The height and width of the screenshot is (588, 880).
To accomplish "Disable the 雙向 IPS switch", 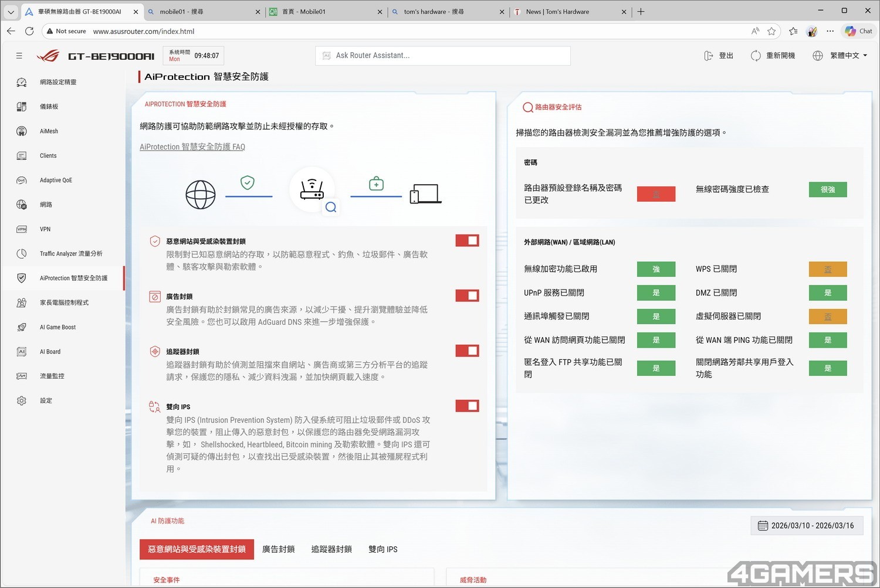I will point(467,406).
